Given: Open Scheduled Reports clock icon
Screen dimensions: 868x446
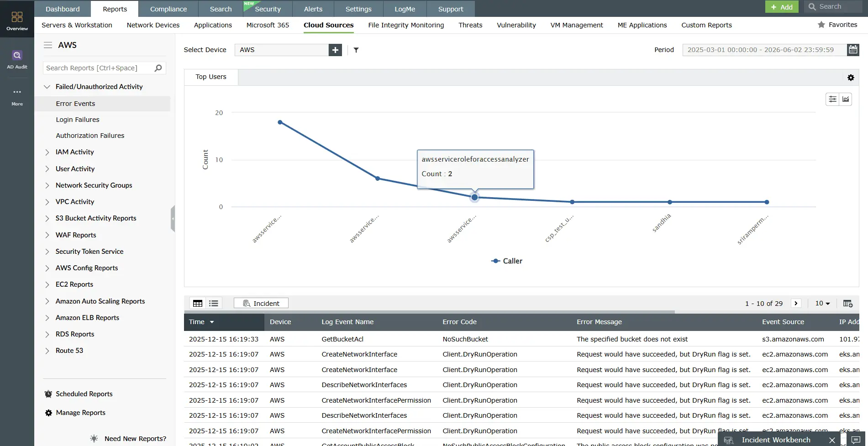Looking at the screenshot, I should tap(48, 394).
